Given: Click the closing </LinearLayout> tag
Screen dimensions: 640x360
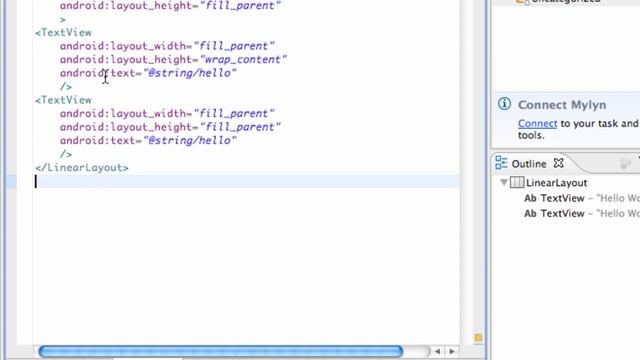Looking at the screenshot, I should (82, 168).
